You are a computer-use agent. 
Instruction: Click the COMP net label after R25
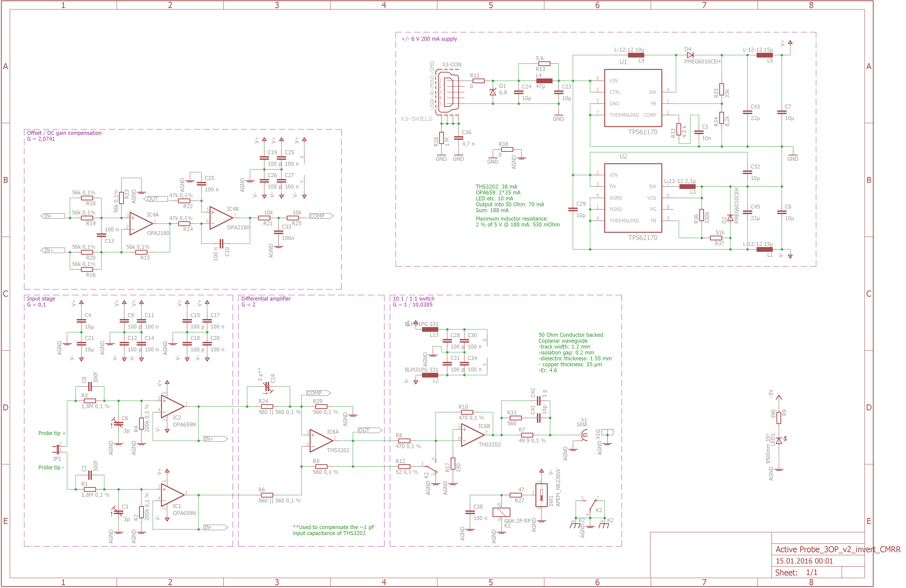pos(321,216)
